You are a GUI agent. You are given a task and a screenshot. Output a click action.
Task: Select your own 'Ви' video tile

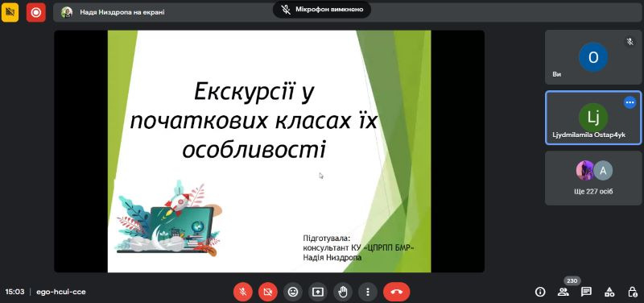click(x=593, y=57)
